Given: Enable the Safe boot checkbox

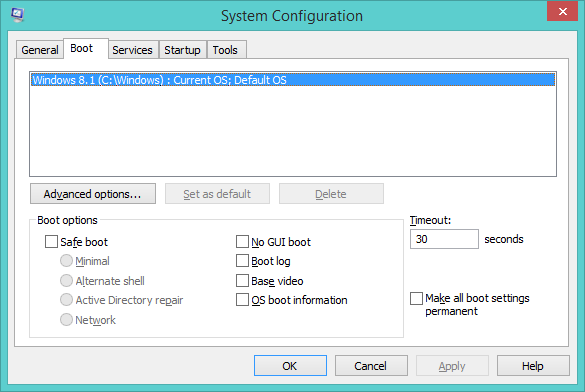Looking at the screenshot, I should (x=51, y=242).
